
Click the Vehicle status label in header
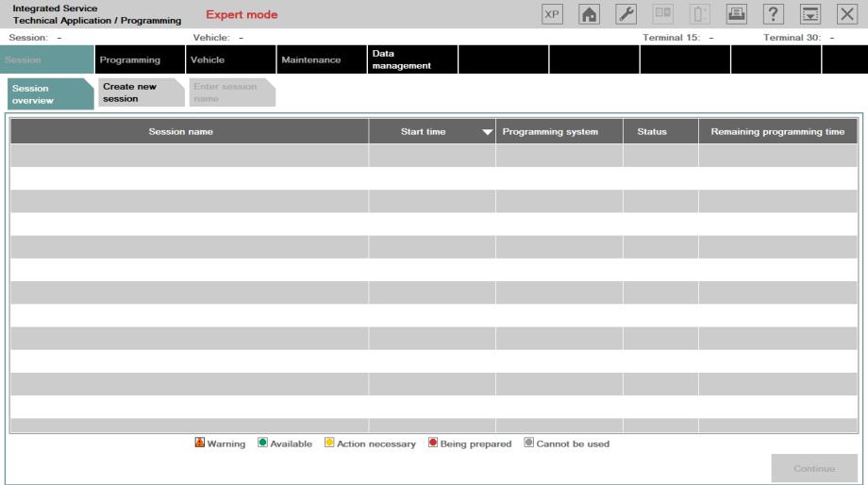[218, 38]
